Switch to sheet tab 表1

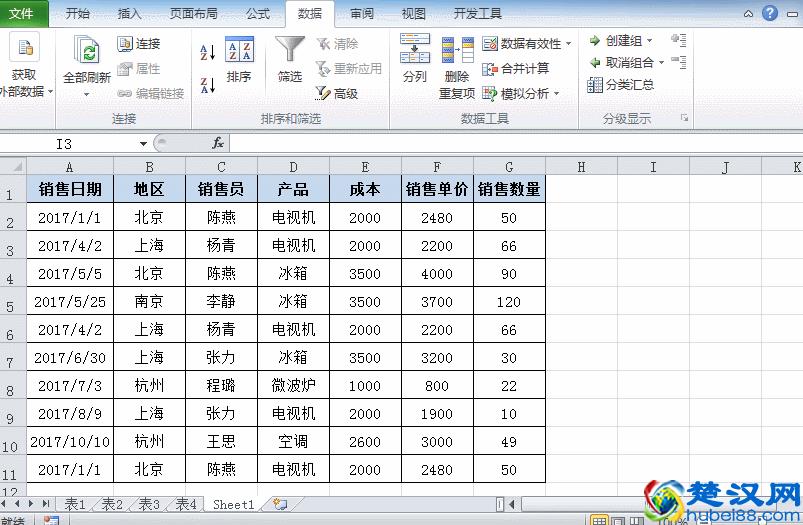[x=75, y=505]
